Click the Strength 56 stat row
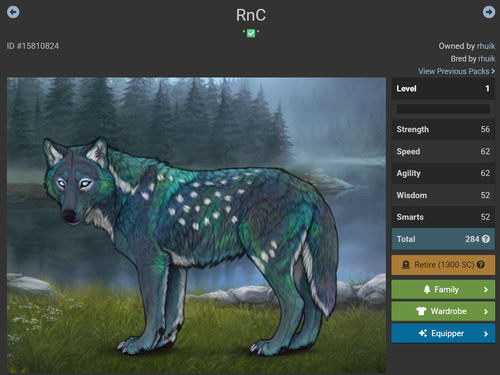 click(443, 129)
